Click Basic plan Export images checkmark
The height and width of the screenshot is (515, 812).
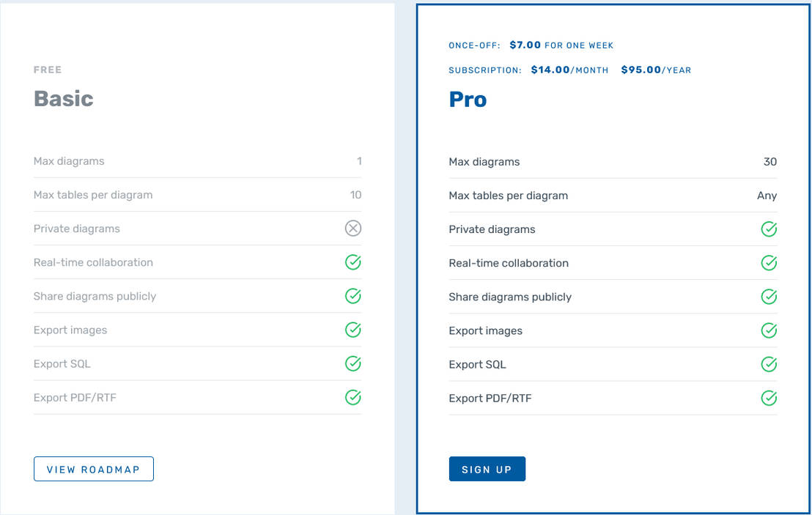[353, 330]
